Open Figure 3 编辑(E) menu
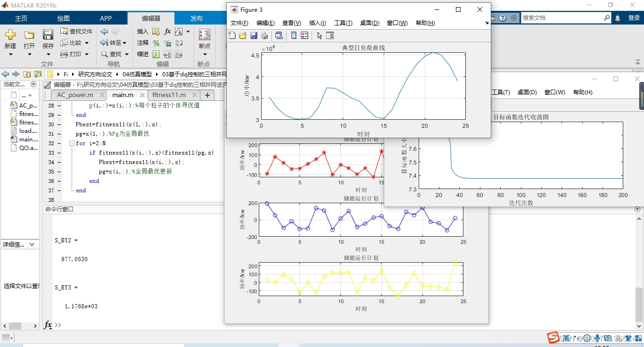This screenshot has width=644, height=347. pos(265,23)
